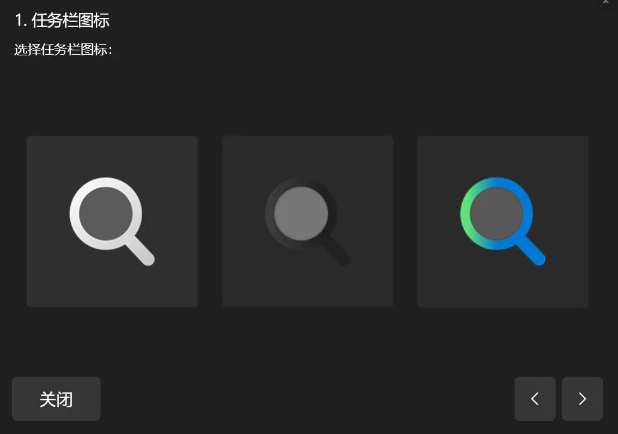618x434 pixels.
Task: Choose the last icon option tile
Action: tap(503, 222)
